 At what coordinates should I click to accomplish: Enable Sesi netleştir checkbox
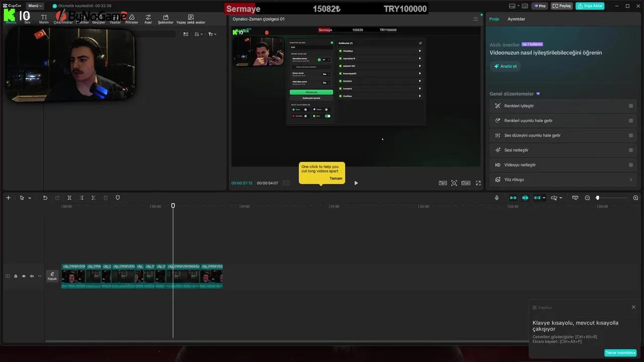click(x=631, y=150)
